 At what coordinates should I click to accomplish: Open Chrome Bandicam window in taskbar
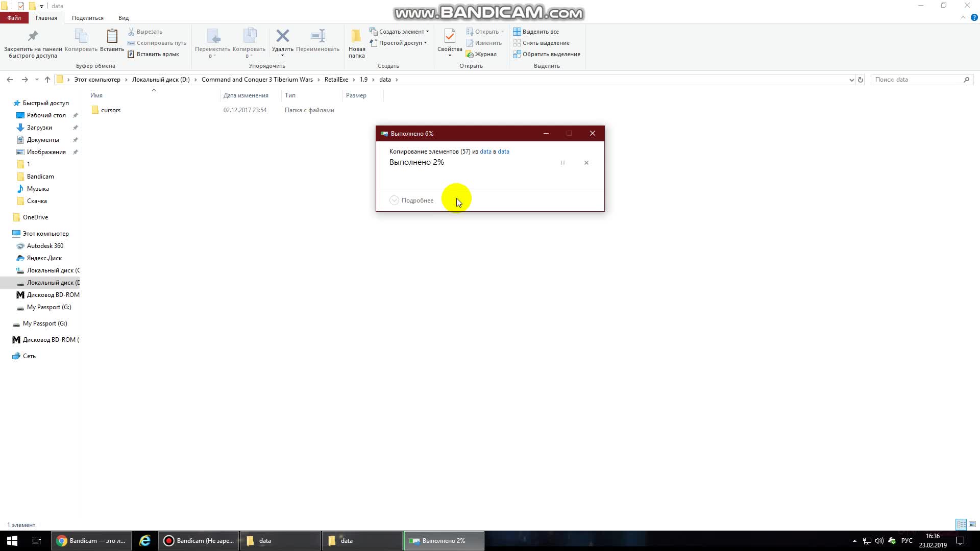click(x=91, y=541)
